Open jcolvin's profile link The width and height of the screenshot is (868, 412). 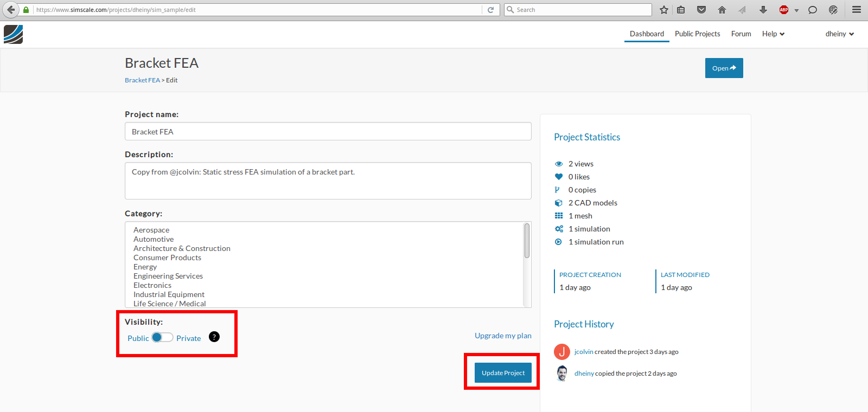[584, 352]
